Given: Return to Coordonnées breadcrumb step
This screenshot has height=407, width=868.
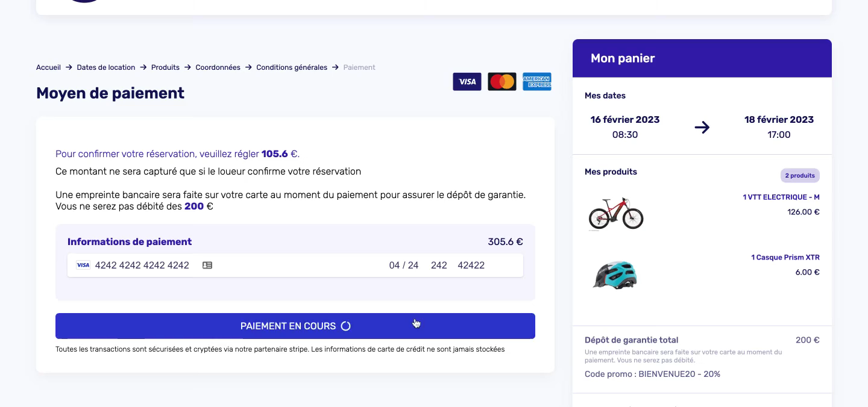Looking at the screenshot, I should tap(218, 67).
